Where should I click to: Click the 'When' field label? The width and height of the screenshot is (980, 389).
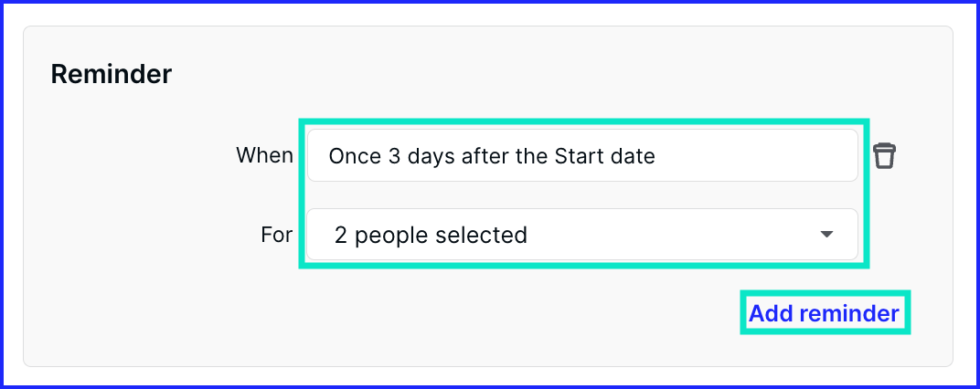click(264, 155)
